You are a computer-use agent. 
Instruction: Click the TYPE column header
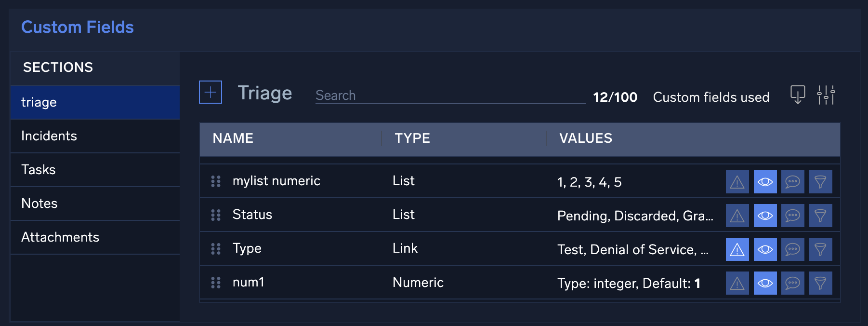coord(412,138)
